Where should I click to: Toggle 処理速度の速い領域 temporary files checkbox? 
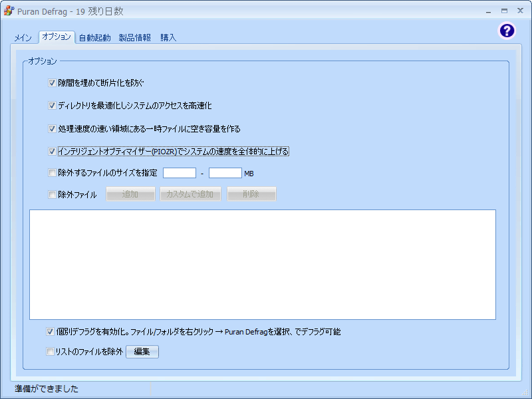52,128
